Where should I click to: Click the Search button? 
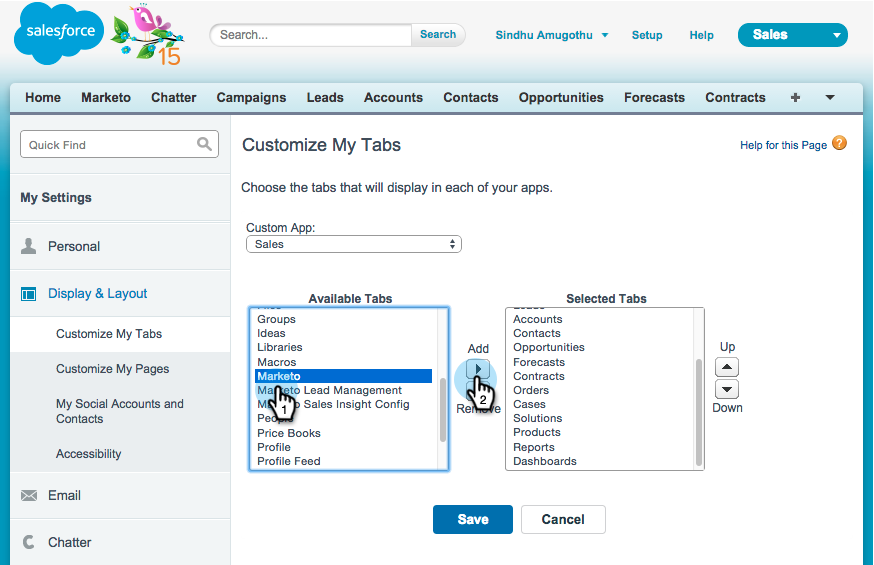click(x=438, y=35)
